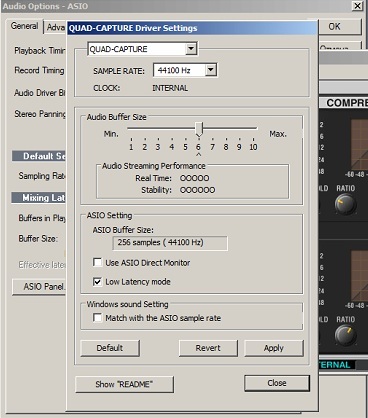Click the ASIO buffer size 256 samples field
Viewport: 368px width, 418px height.
170,243
